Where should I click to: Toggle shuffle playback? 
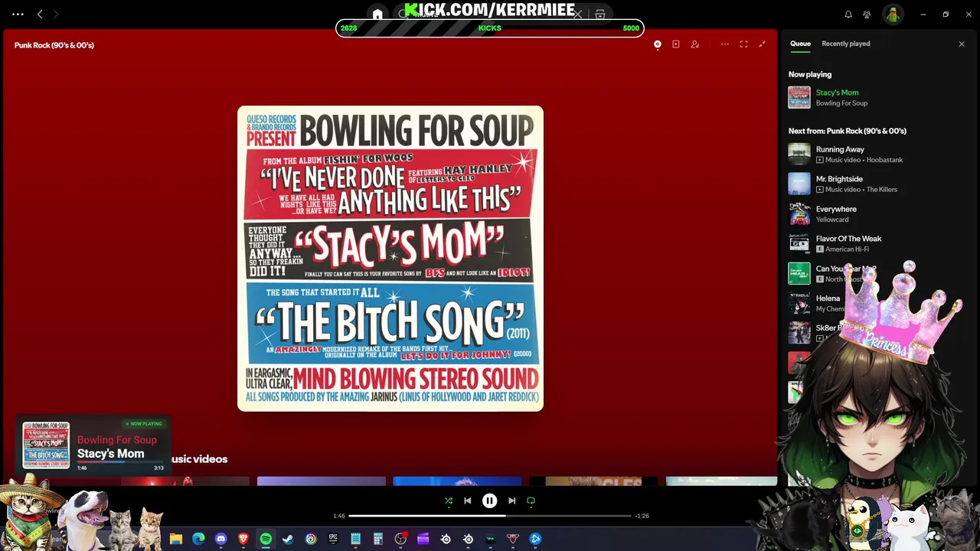[449, 500]
